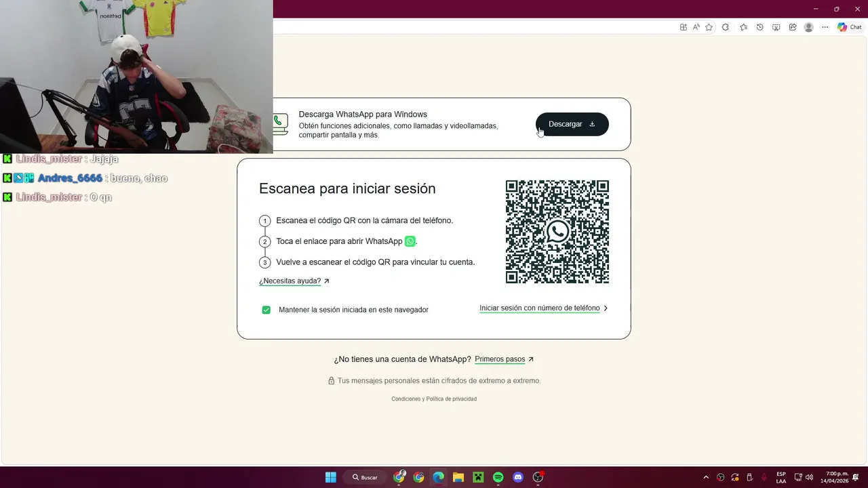Open Spotify from the taskbar
The width and height of the screenshot is (868, 488).
coord(498,477)
